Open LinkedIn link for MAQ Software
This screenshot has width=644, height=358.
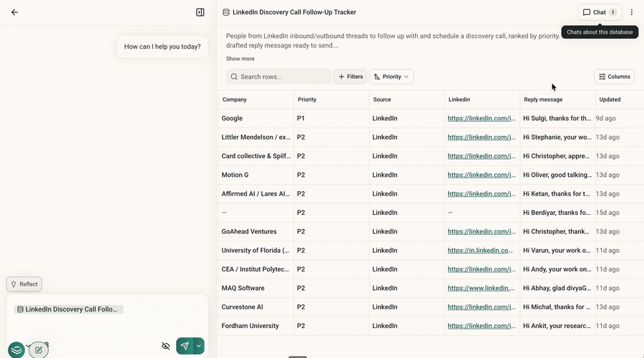[x=481, y=288]
